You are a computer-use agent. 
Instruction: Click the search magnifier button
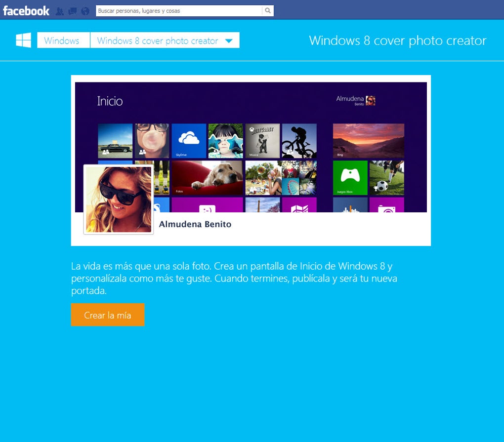[268, 10]
